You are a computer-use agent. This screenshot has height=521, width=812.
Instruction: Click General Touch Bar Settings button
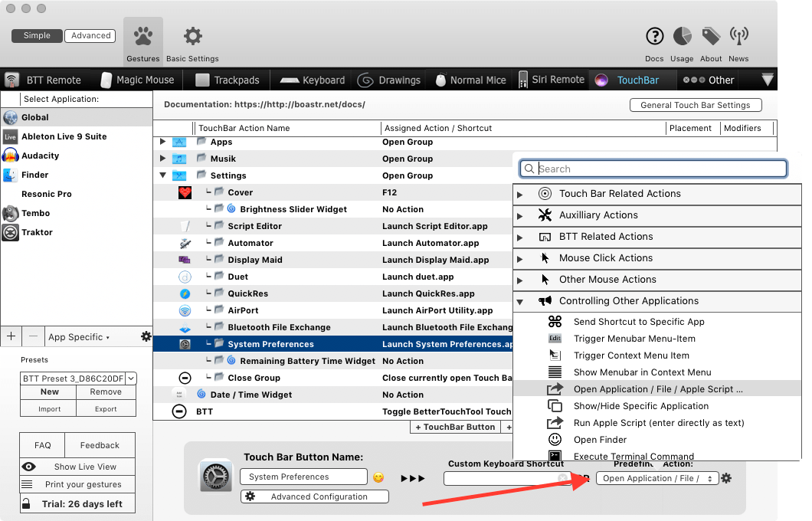click(696, 105)
